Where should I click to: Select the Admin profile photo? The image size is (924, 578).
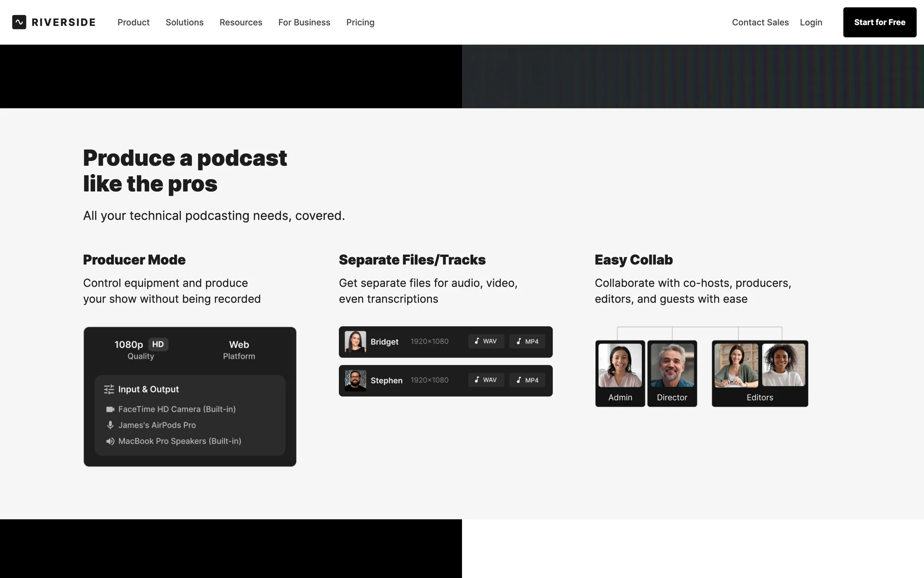(620, 365)
